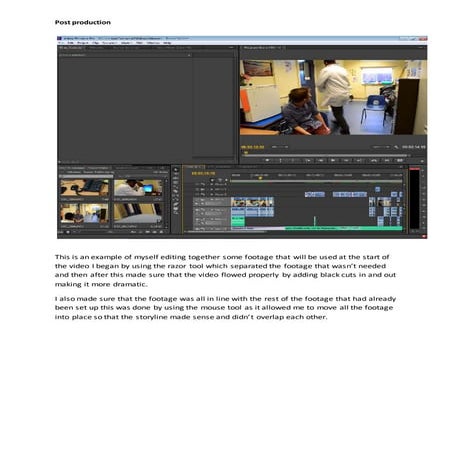Screen dimensions: 453x453
Task: Click the Program monitor scrub bar
Action: pos(326,155)
